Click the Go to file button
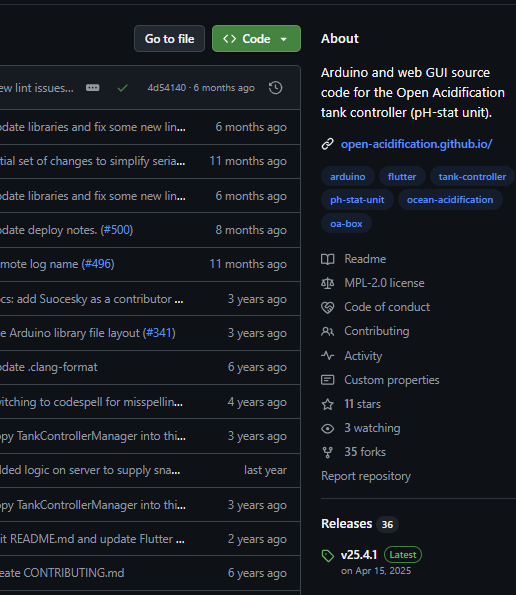The width and height of the screenshot is (516, 595). [169, 39]
